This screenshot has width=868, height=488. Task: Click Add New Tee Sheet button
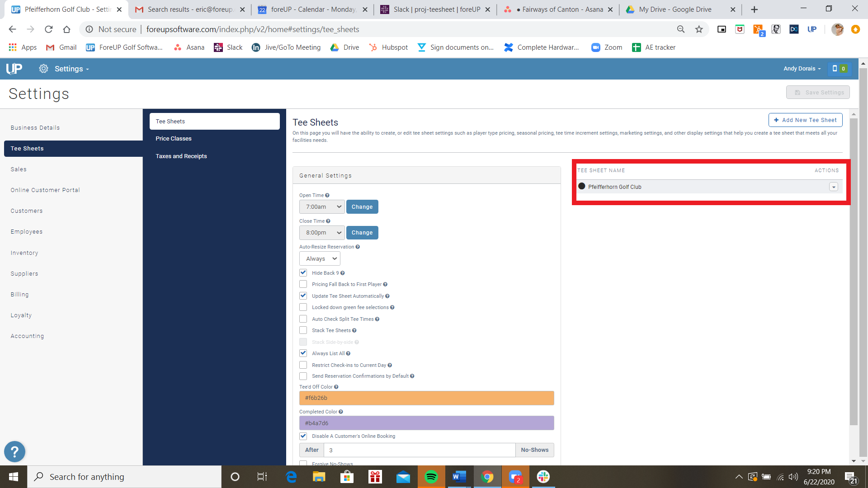click(x=805, y=120)
